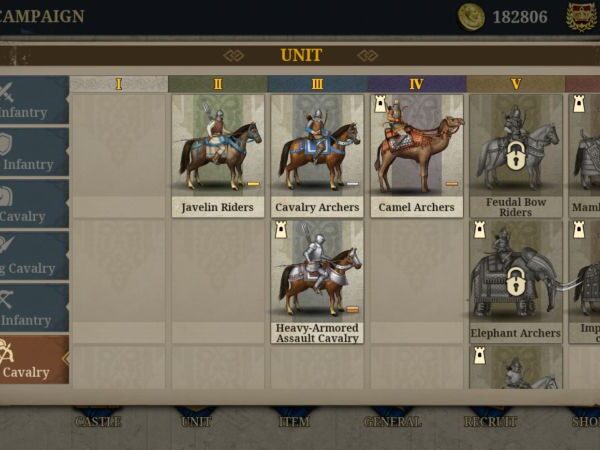Open the Cavalry Archers unit card
The image size is (600, 450).
tap(317, 156)
